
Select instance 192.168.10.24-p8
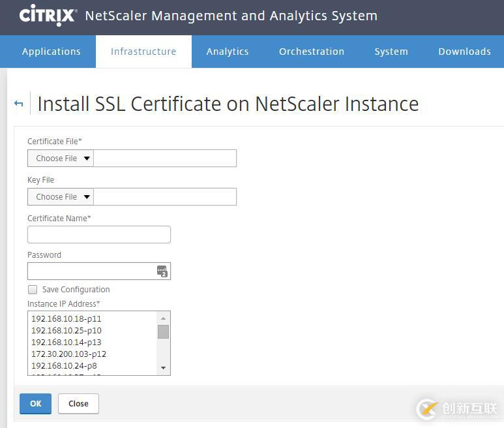92,365
